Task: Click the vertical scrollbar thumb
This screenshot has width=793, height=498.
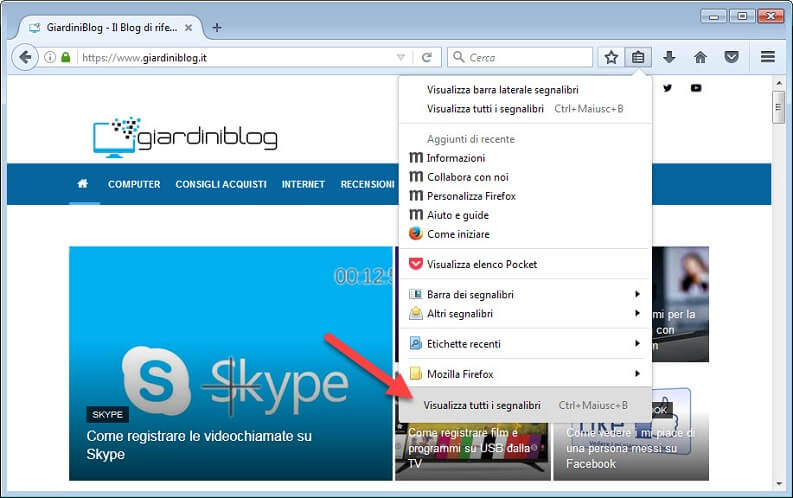Action: (778, 107)
